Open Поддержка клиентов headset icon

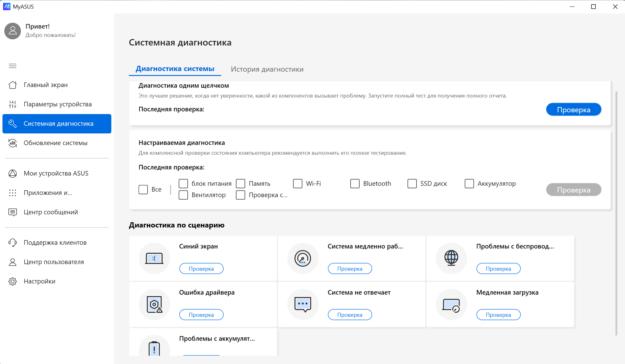point(13,243)
